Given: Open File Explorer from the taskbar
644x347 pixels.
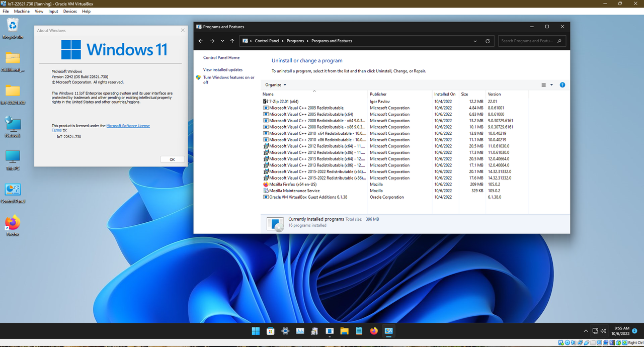Looking at the screenshot, I should (344, 331).
